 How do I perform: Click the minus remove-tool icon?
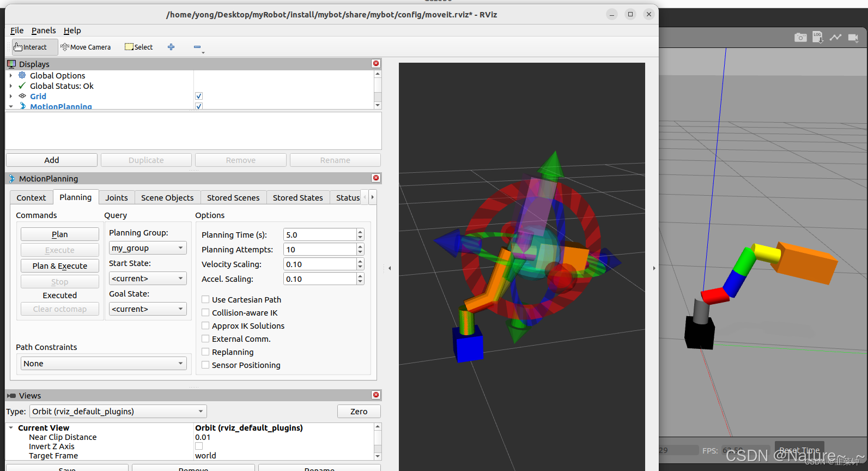197,47
